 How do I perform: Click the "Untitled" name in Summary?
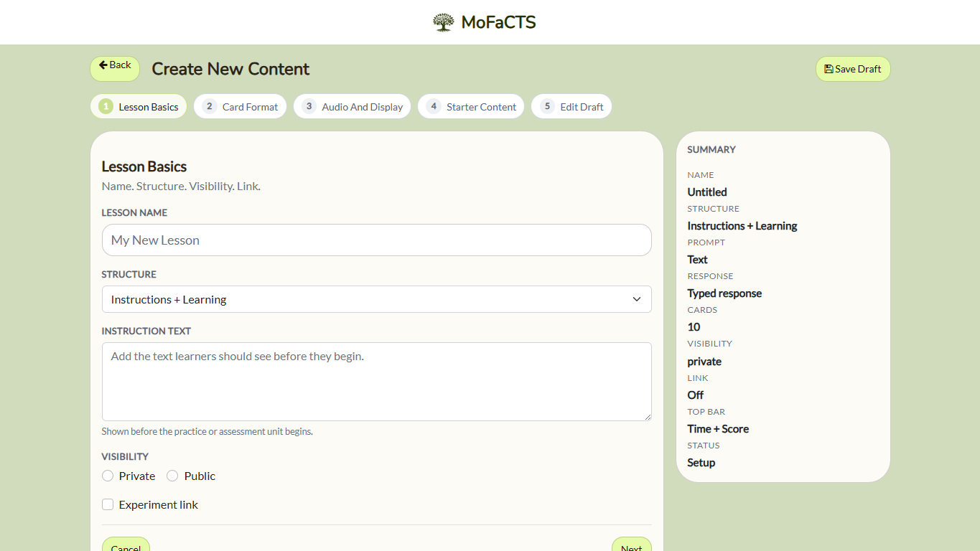(x=707, y=192)
